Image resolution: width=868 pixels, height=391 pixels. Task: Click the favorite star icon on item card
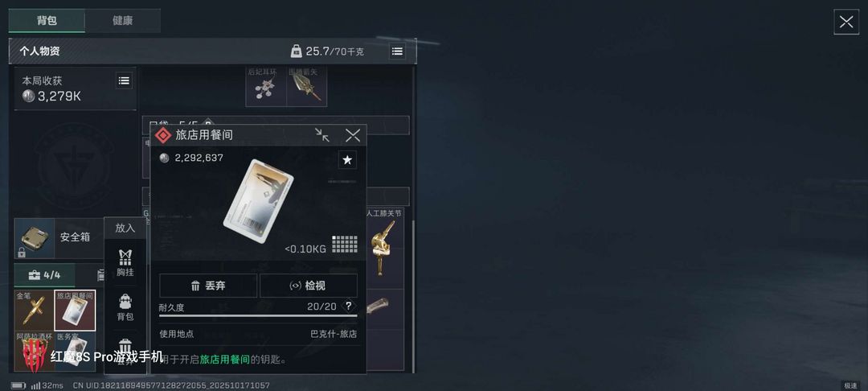pyautogui.click(x=347, y=160)
